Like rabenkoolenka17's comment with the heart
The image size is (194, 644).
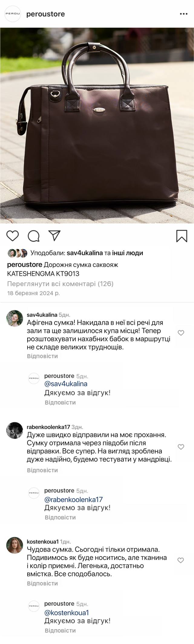(181, 447)
